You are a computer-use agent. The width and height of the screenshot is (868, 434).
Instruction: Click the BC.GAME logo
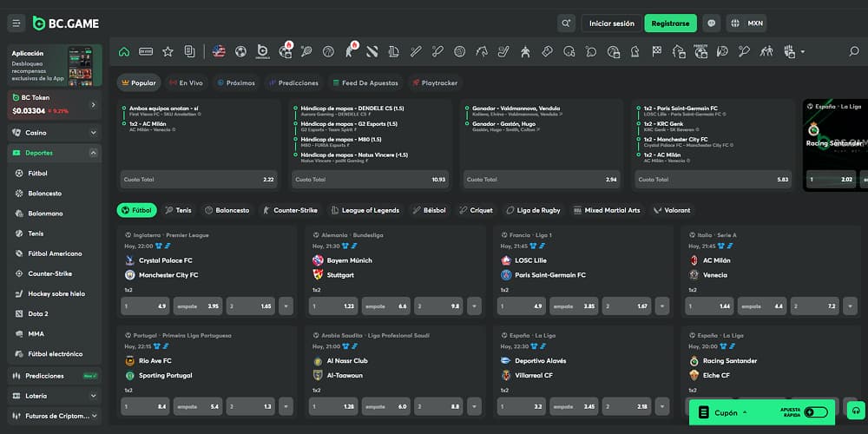(66, 23)
